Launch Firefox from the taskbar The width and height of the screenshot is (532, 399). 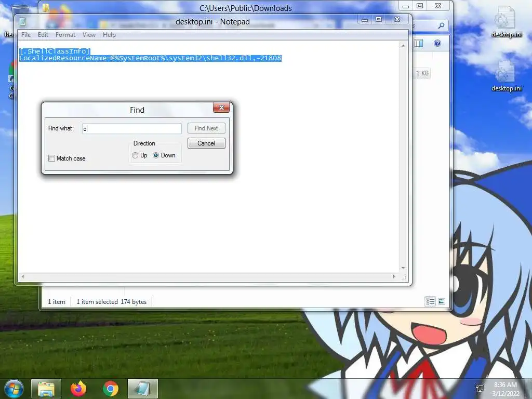pyautogui.click(x=78, y=389)
